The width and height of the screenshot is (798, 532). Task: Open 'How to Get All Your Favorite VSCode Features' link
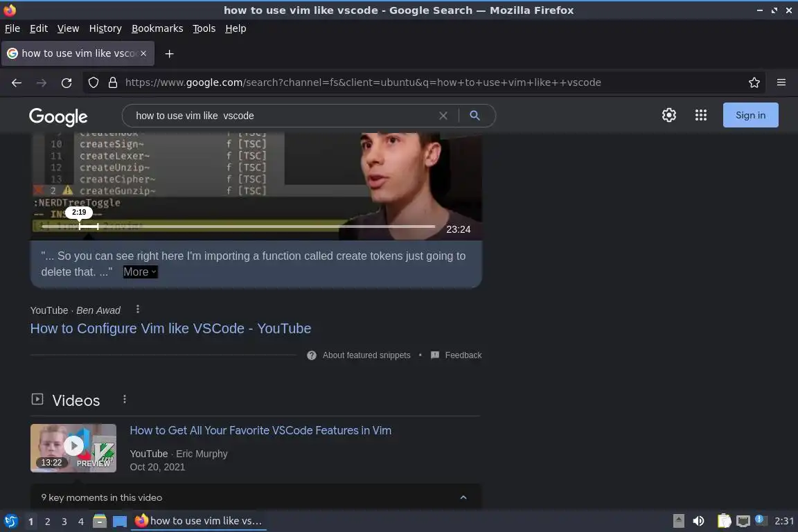pyautogui.click(x=260, y=430)
